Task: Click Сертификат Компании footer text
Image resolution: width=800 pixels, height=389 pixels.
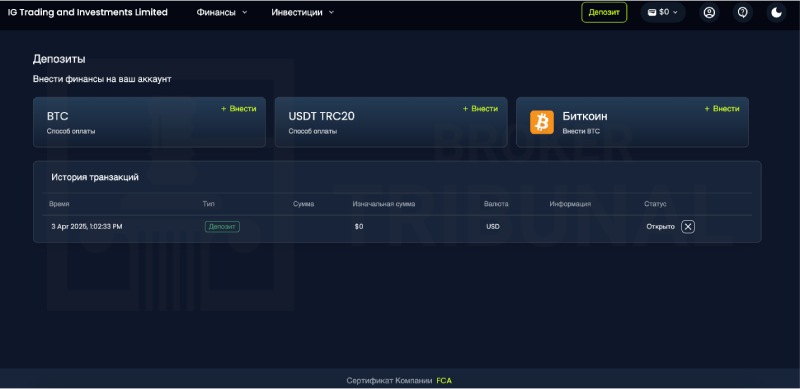Action: point(389,381)
